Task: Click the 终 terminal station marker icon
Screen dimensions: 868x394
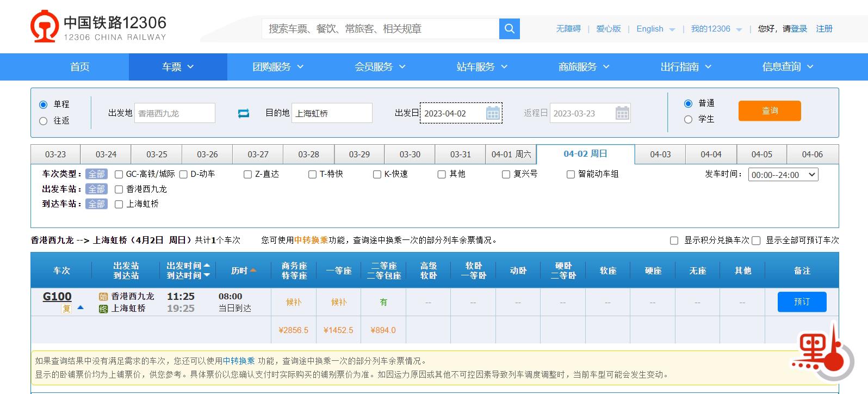Action: coord(103,309)
